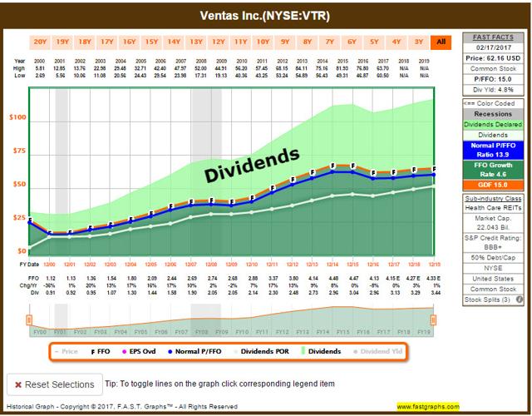The image size is (532, 416).
Task: Choose the 8Y time range
Action: (308, 42)
